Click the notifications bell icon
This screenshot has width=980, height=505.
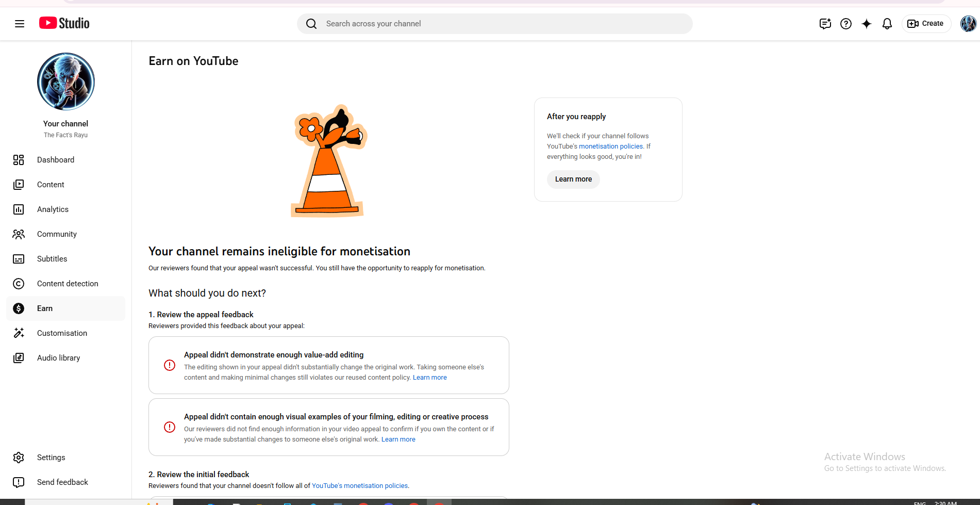pos(887,24)
